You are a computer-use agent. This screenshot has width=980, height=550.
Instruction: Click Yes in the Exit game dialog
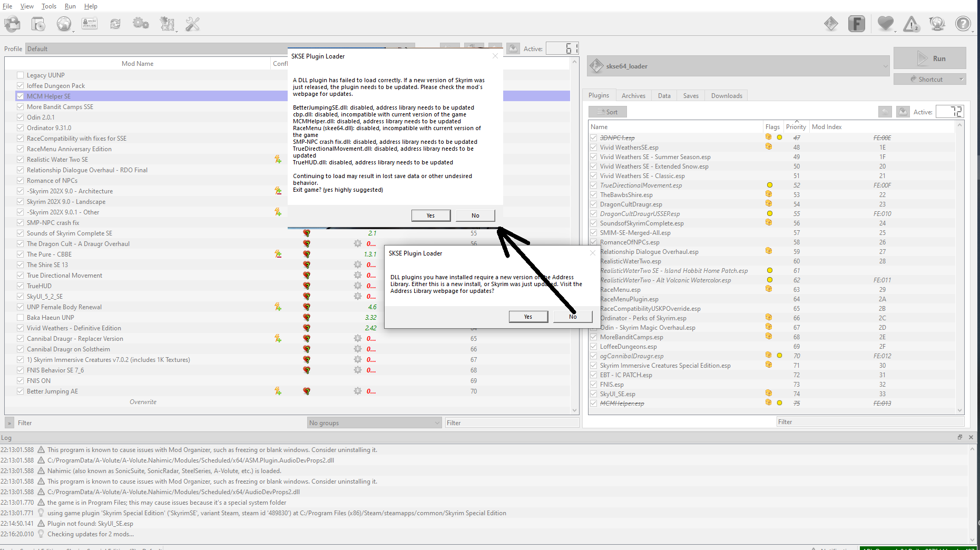coord(430,215)
